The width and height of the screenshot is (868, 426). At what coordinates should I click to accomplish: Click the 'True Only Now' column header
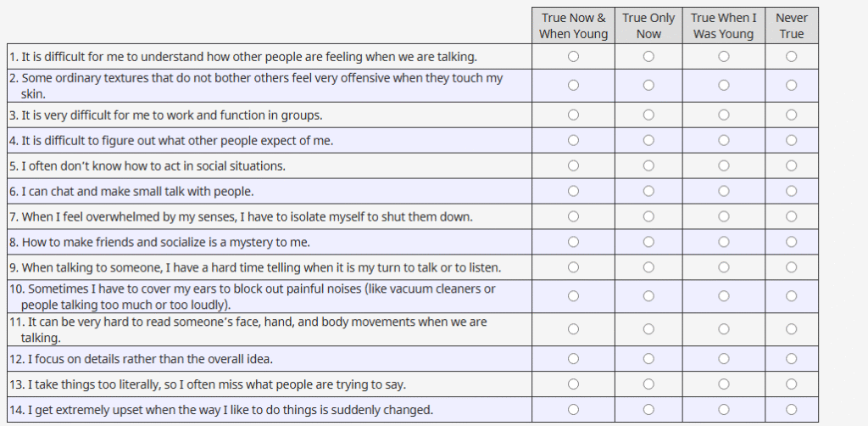648,25
